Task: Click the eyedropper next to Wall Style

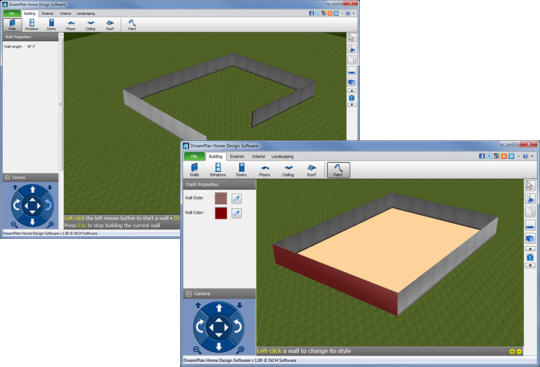Action: coord(236,198)
